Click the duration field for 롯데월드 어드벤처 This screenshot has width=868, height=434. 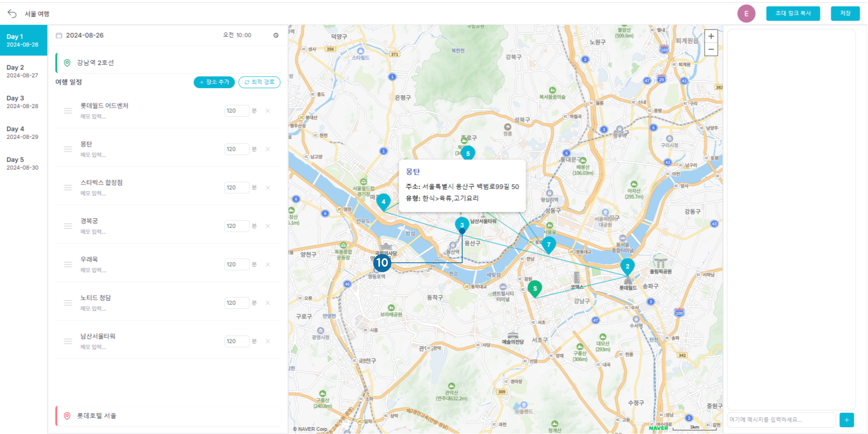(237, 111)
